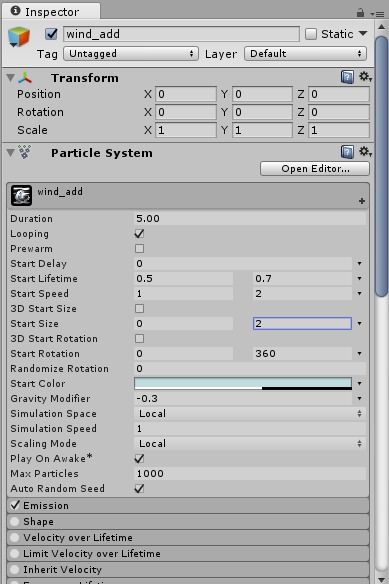Enable the Inherit Velocity module toggle
Viewport: 389px width, 584px height.
(15, 569)
